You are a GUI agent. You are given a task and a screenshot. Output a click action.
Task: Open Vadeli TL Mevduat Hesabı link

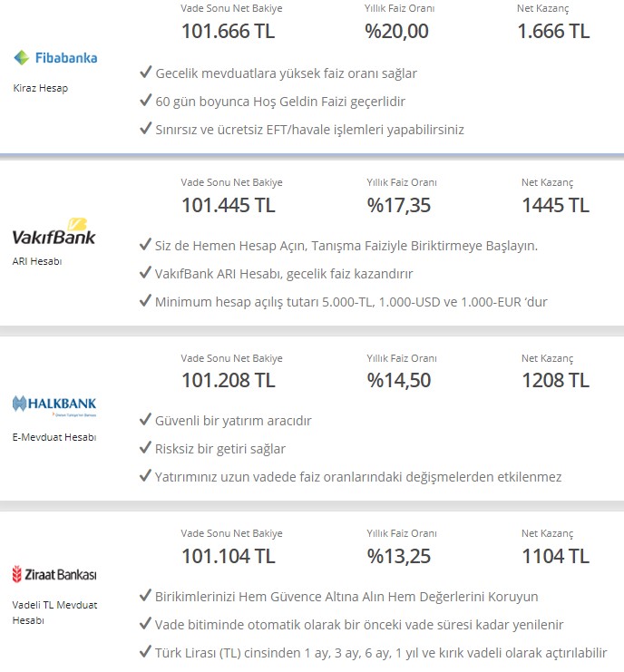tap(54, 612)
